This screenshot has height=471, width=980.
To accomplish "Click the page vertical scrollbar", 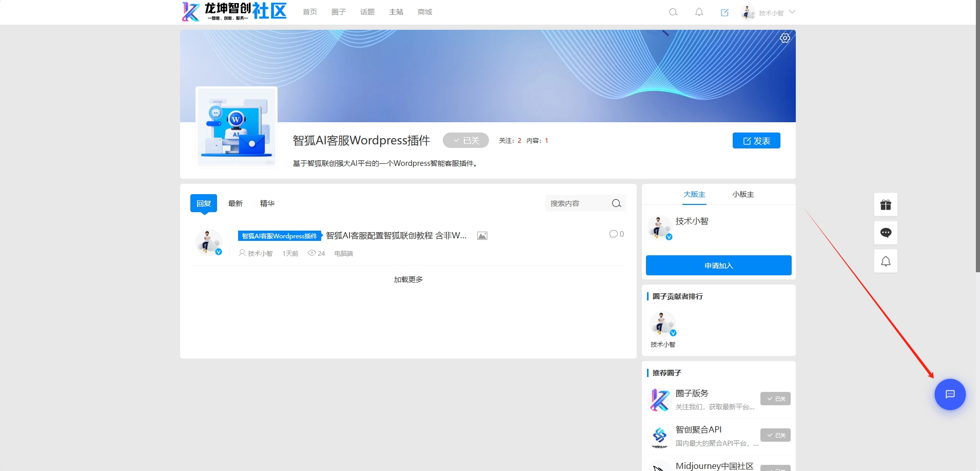I will (x=977, y=136).
